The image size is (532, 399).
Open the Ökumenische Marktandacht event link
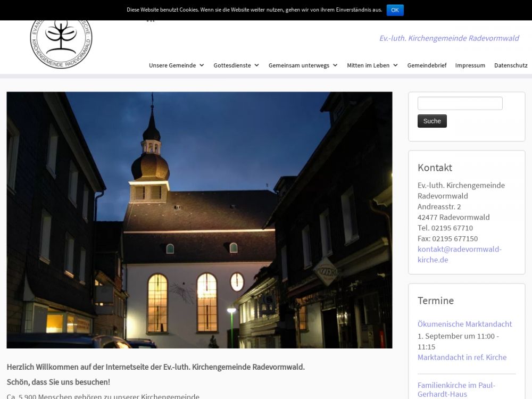[x=464, y=324]
